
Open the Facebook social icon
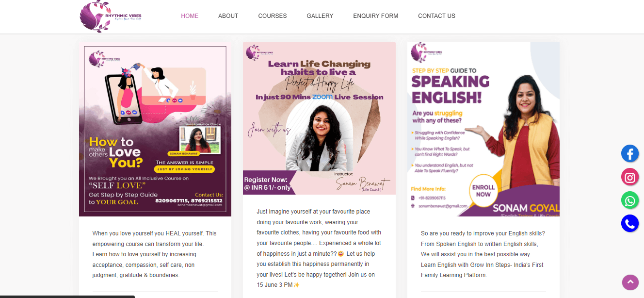point(630,153)
